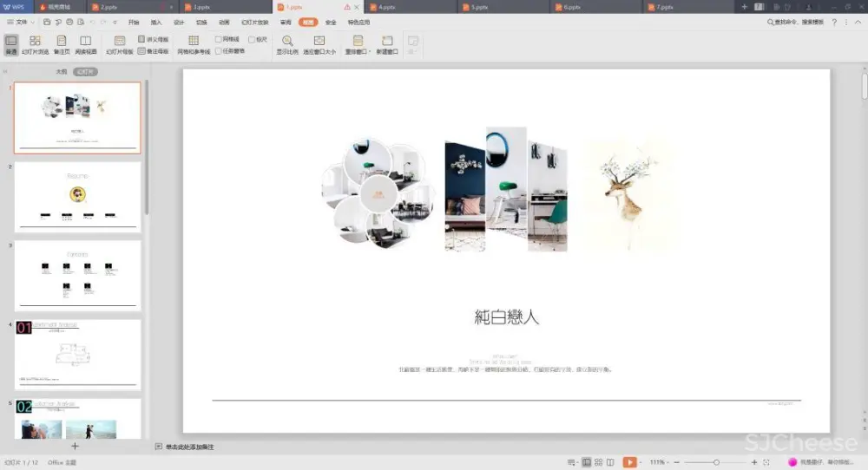Viewport: 868px width, 470px height.
Task: Click the zoom out minus icon
Action: tap(676, 461)
